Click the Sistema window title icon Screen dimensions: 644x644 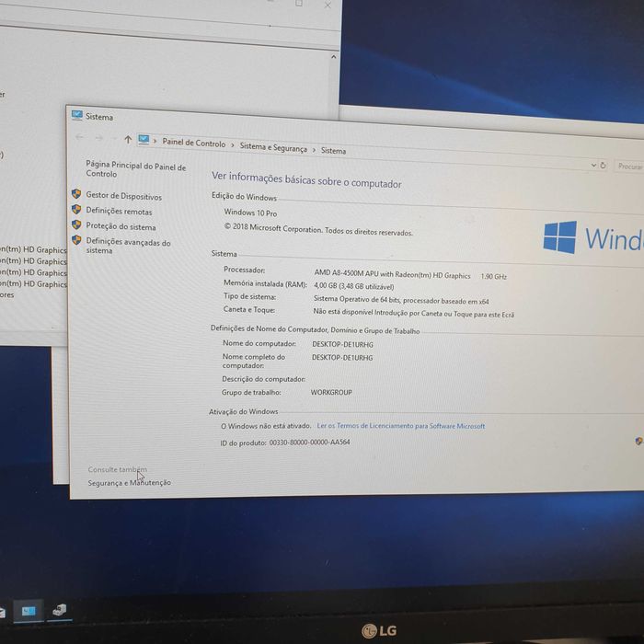[x=76, y=115]
